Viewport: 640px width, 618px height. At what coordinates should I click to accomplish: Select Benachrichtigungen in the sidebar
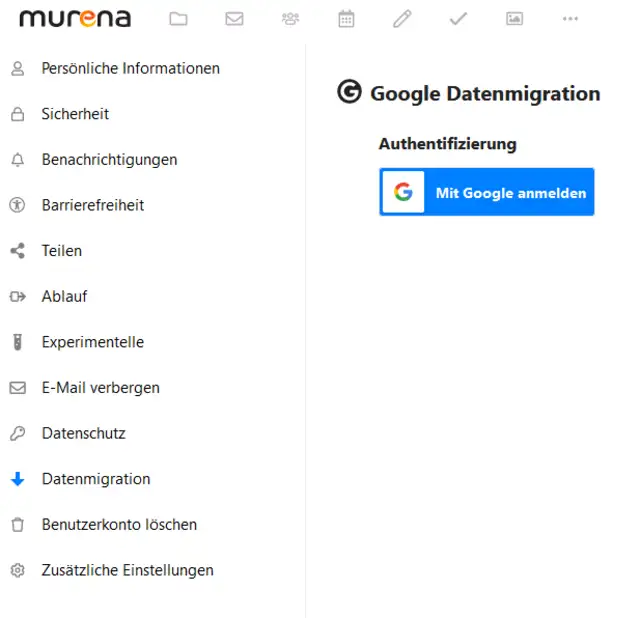109,160
